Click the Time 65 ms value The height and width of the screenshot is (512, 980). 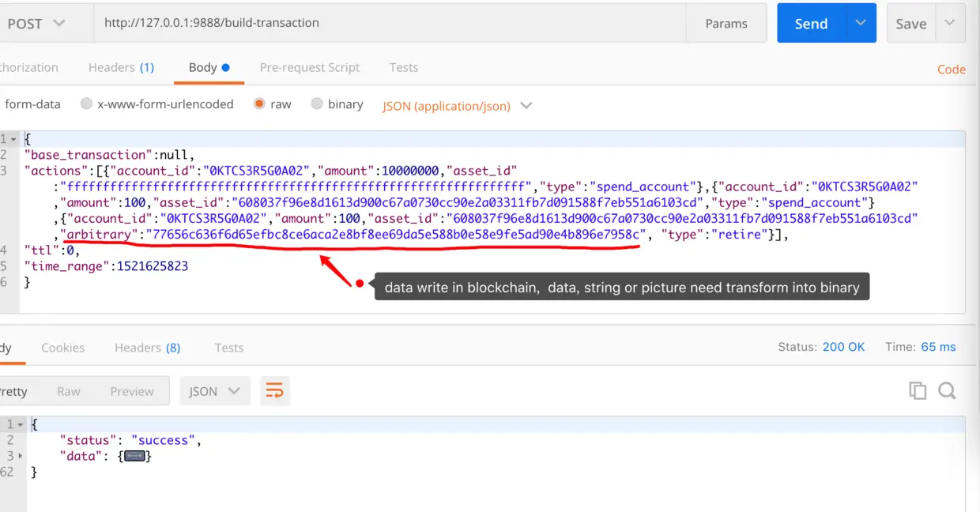[x=938, y=347]
